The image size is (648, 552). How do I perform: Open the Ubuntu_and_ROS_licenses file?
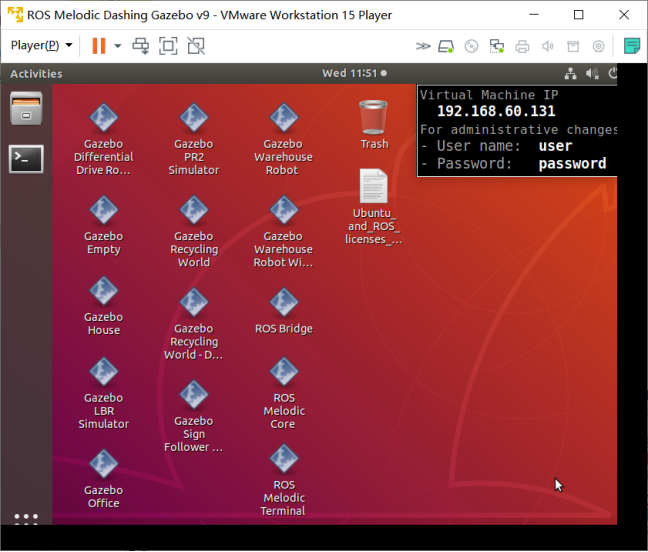coord(374,207)
